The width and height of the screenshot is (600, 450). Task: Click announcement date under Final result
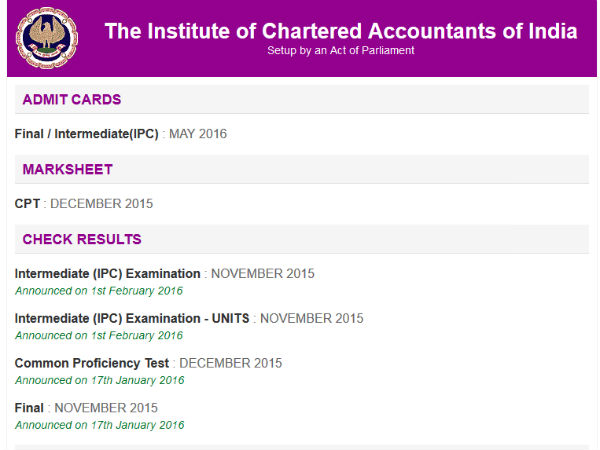(99, 425)
